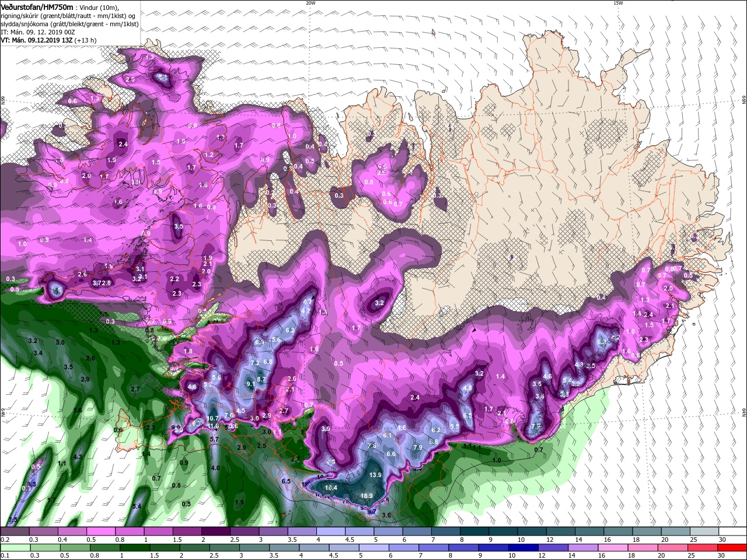The image size is (747, 560).
Task: Click the 4.0 rain value
Action: (x=215, y=468)
